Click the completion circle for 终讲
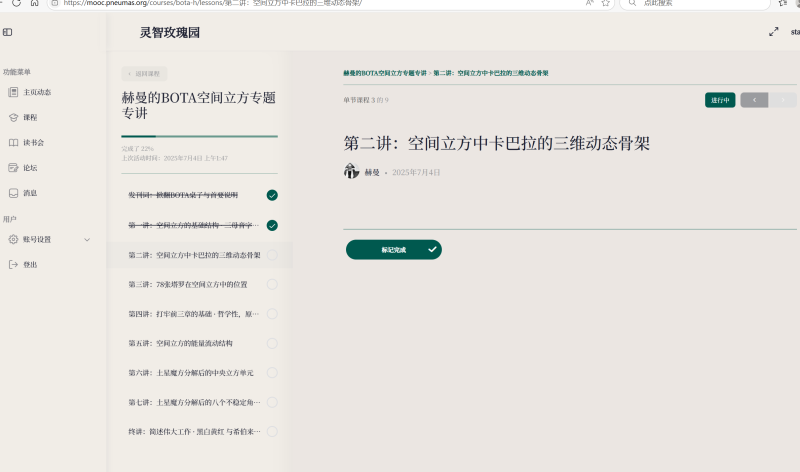 coord(272,432)
